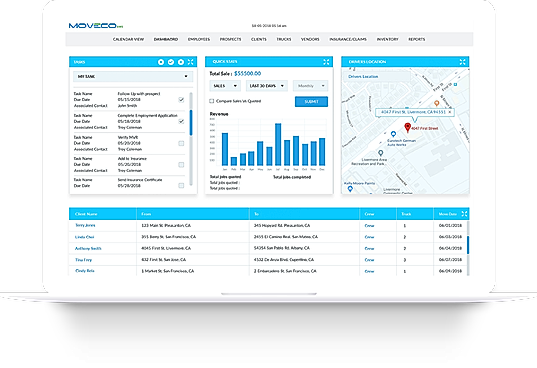Open Crew link in Linda Choi row
This screenshot has width=537, height=368.
[x=370, y=237]
